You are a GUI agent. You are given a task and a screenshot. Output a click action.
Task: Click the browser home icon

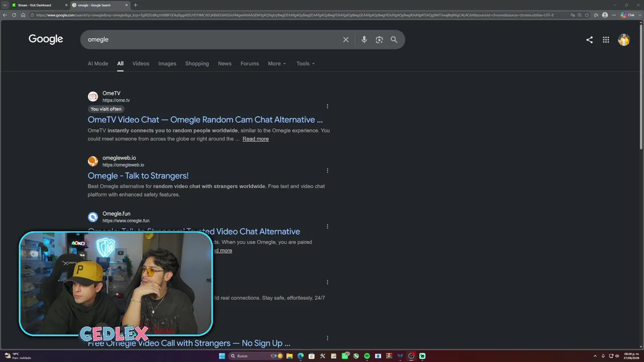(x=23, y=15)
